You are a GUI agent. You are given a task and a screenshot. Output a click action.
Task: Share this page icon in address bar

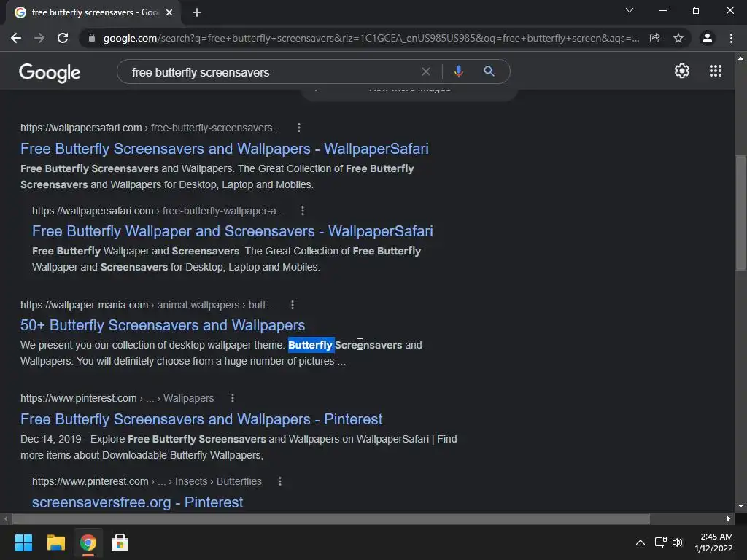[654, 38]
